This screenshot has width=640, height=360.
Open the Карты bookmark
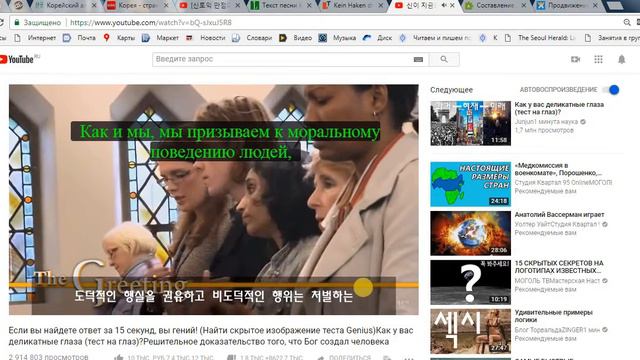tap(119, 38)
